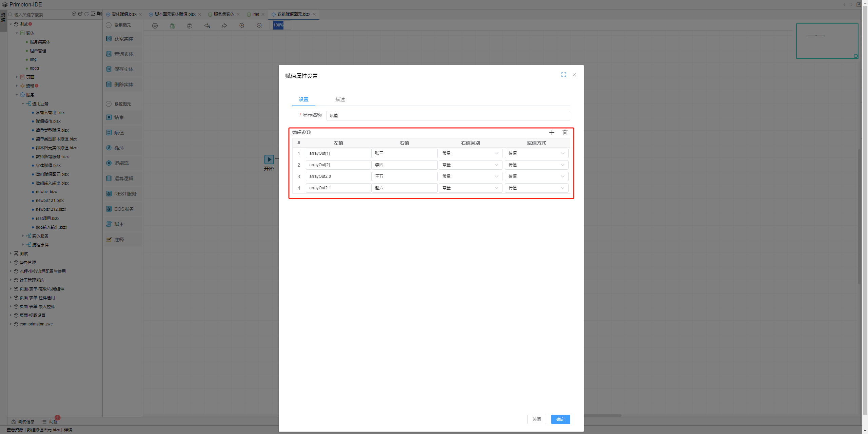Collapse the 系统图元 palette group

[108, 104]
